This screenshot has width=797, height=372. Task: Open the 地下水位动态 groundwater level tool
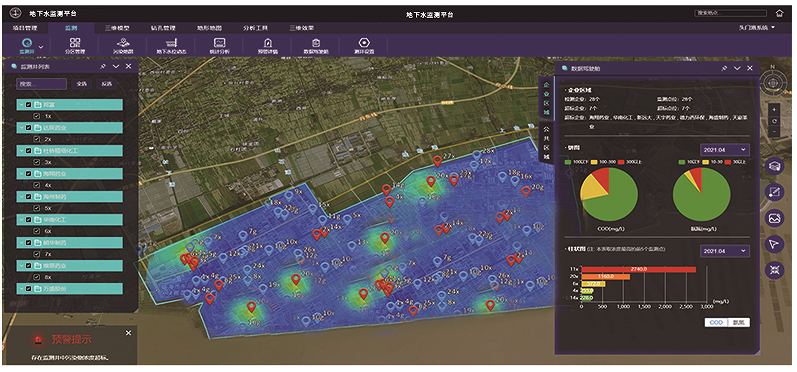[171, 46]
